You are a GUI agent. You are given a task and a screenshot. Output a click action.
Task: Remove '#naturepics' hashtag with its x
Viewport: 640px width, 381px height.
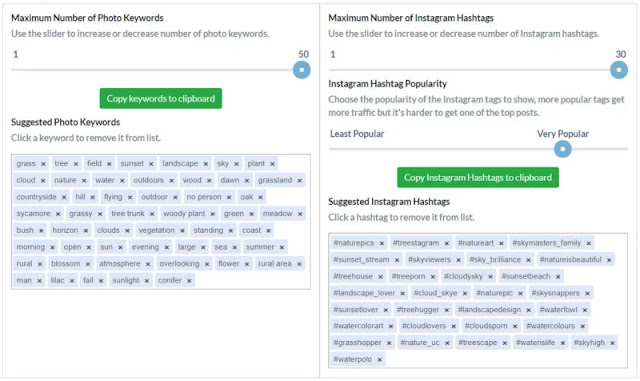(x=382, y=243)
